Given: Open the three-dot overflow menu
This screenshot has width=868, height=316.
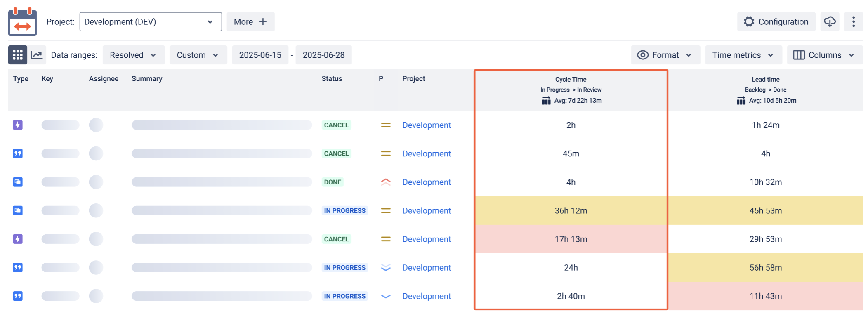Looking at the screenshot, I should [854, 21].
